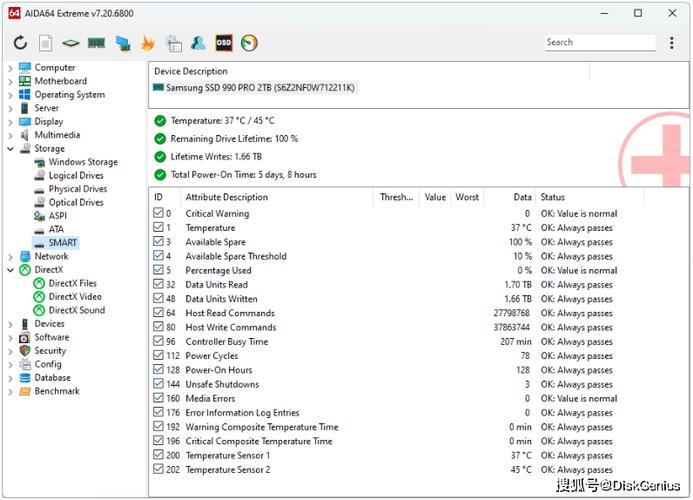This screenshot has height=500, width=693.
Task: Collapse the Storage tree node
Action: pos(10,149)
